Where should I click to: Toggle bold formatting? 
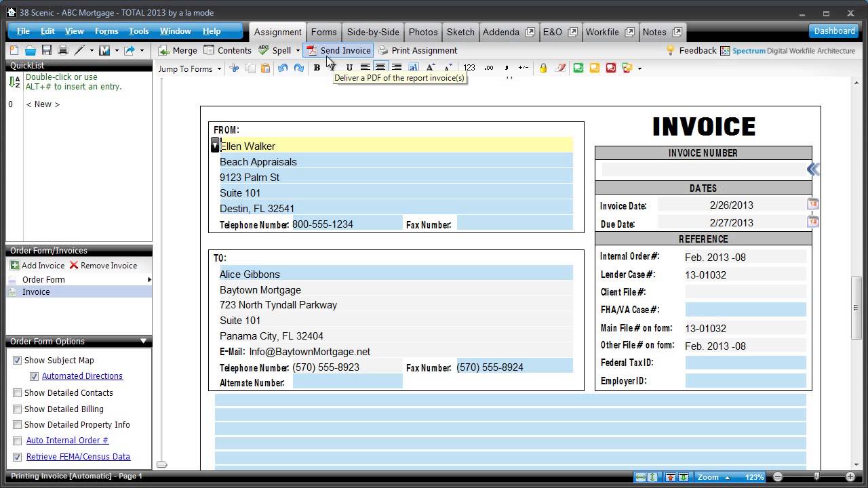(317, 68)
